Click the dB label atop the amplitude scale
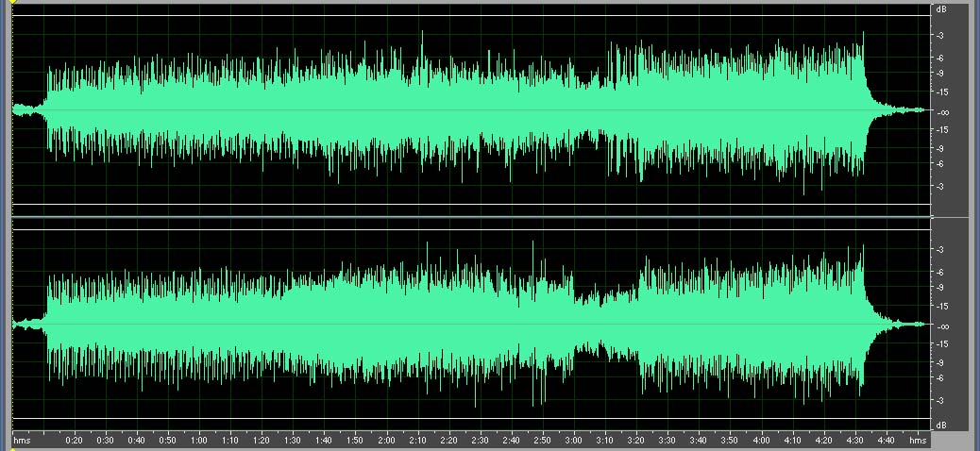 coord(940,10)
